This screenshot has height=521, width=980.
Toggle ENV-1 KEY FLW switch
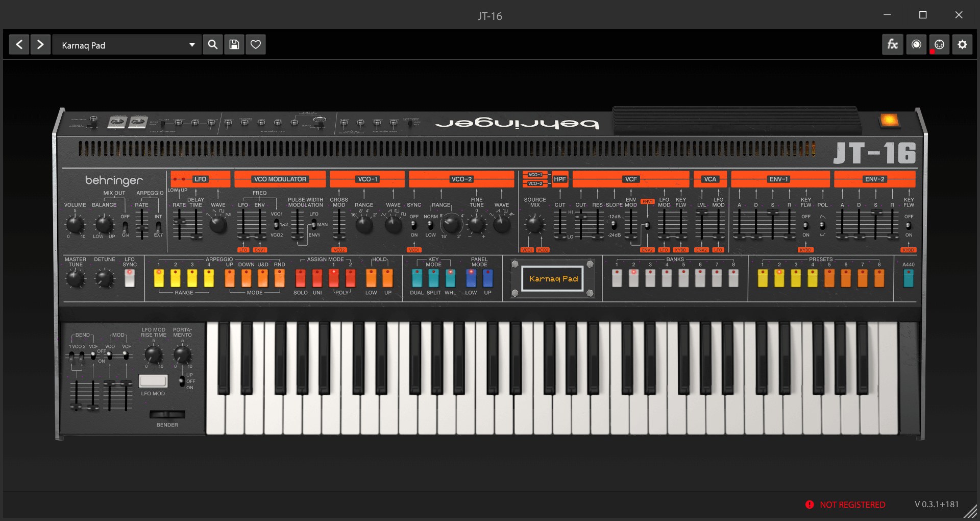click(x=805, y=225)
